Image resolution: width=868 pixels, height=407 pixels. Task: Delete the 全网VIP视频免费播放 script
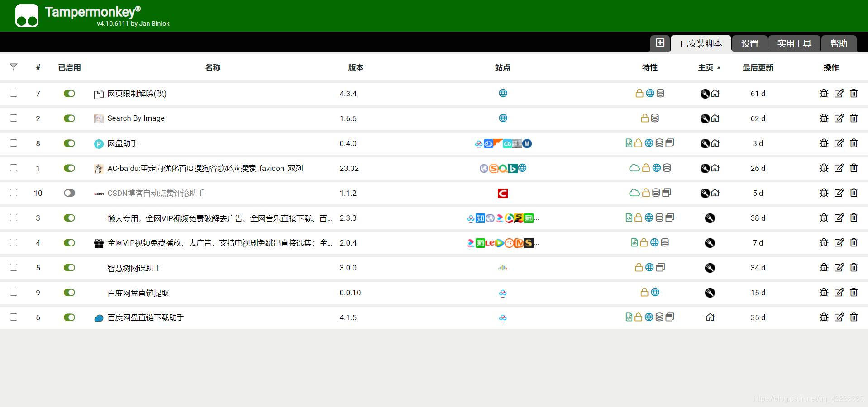click(x=854, y=242)
